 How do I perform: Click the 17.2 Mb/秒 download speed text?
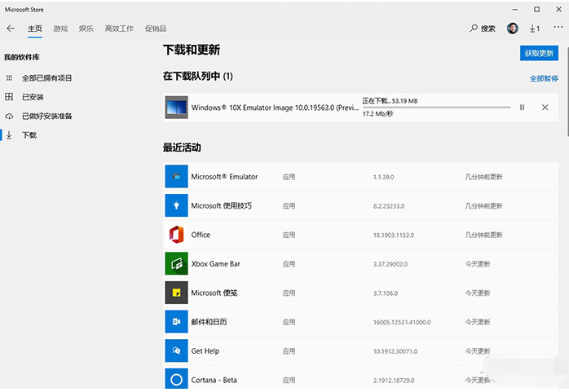(x=377, y=113)
